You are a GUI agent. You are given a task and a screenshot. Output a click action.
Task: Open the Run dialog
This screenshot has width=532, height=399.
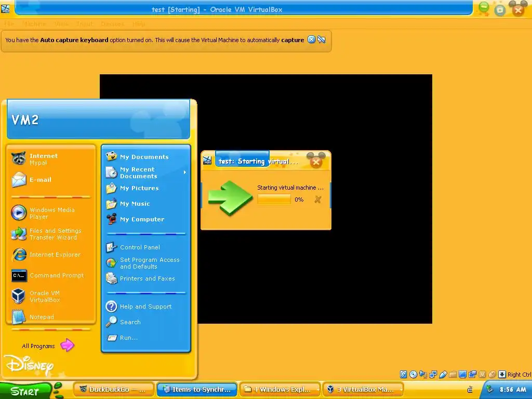point(146,338)
